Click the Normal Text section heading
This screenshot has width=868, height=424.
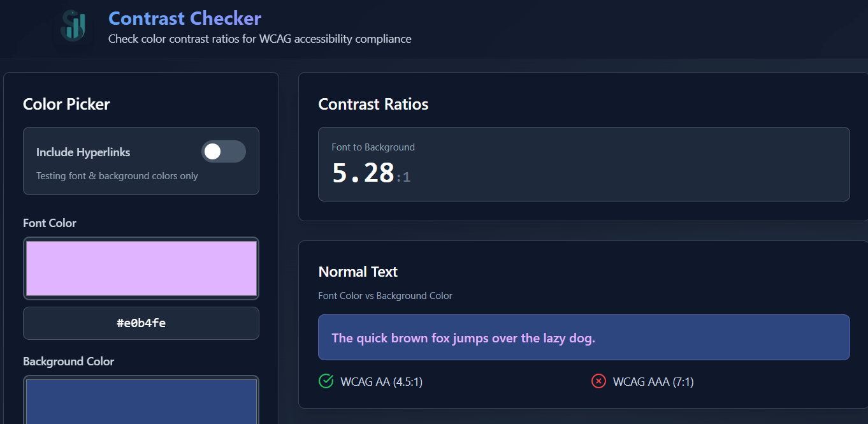(358, 272)
